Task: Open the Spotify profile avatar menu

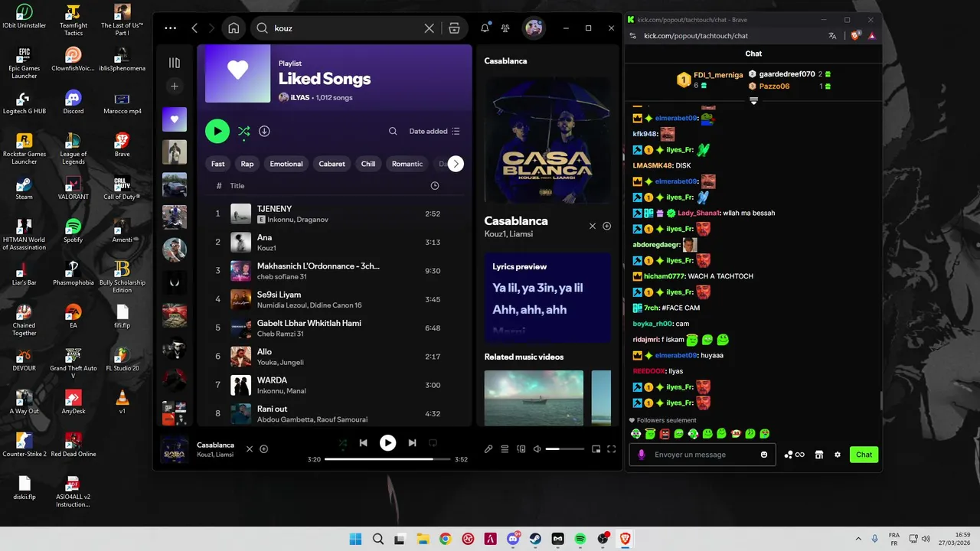Action: pos(534,28)
